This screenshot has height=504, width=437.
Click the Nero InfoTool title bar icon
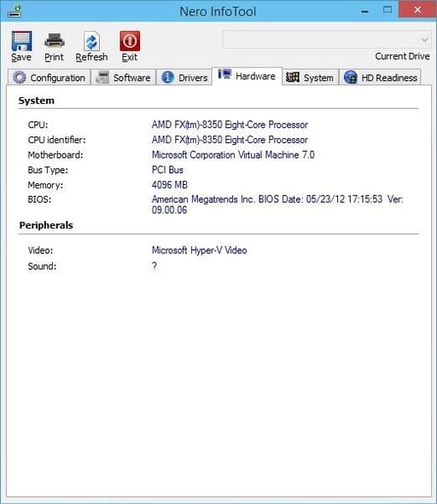(x=15, y=11)
